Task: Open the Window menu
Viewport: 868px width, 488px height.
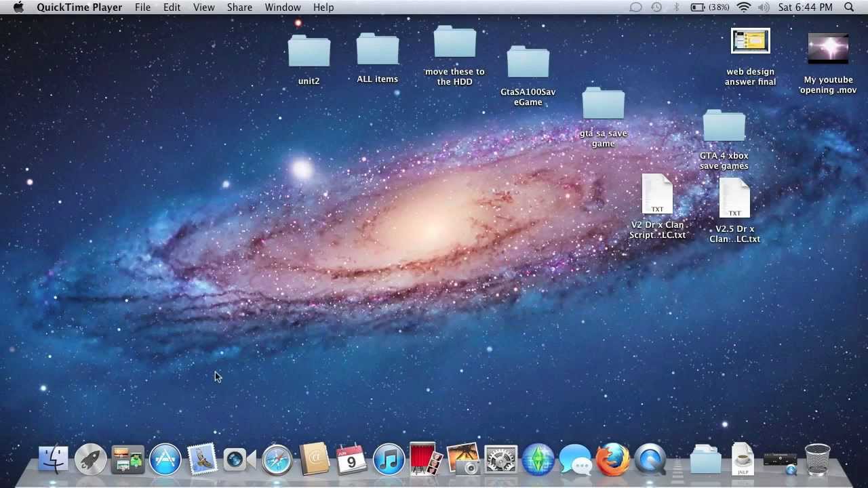Action: (283, 7)
